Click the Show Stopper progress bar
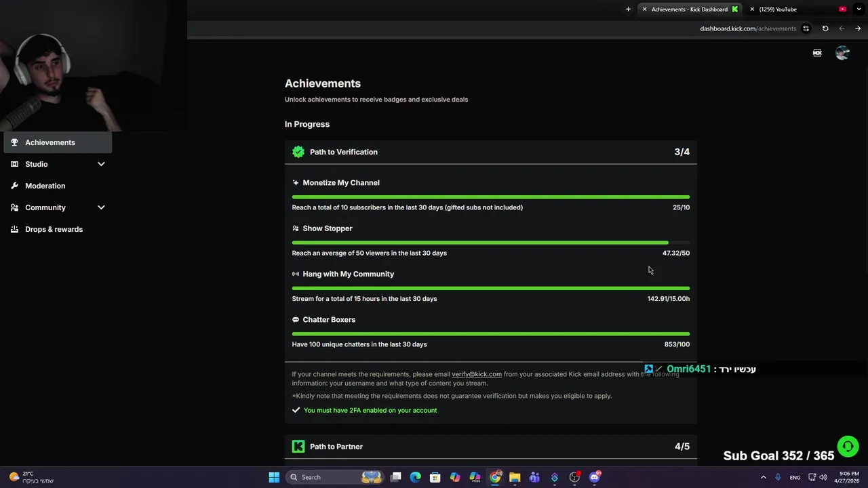Viewport: 868px width, 488px height. click(491, 243)
